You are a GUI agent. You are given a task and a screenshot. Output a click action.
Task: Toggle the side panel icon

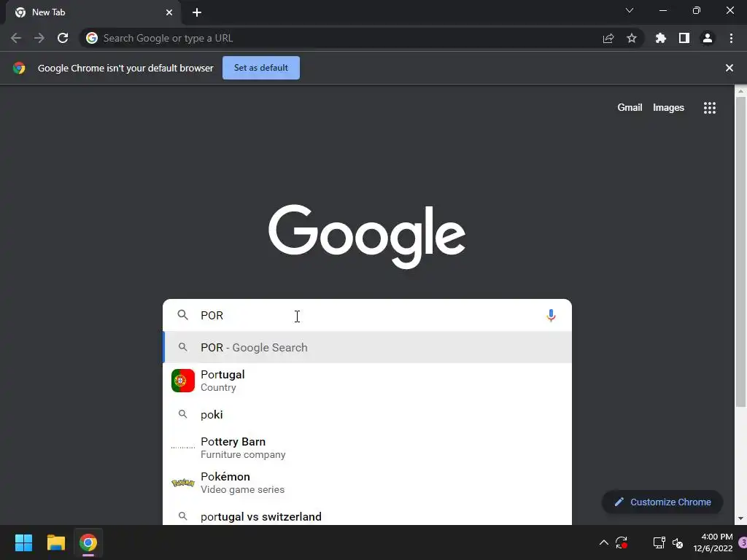pyautogui.click(x=684, y=38)
